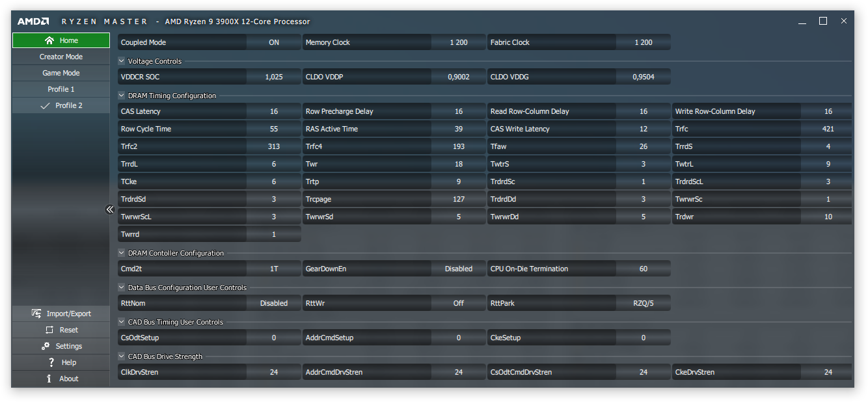This screenshot has width=868, height=402.
Task: Click Read Row-Column Delay label
Action: [530, 111]
